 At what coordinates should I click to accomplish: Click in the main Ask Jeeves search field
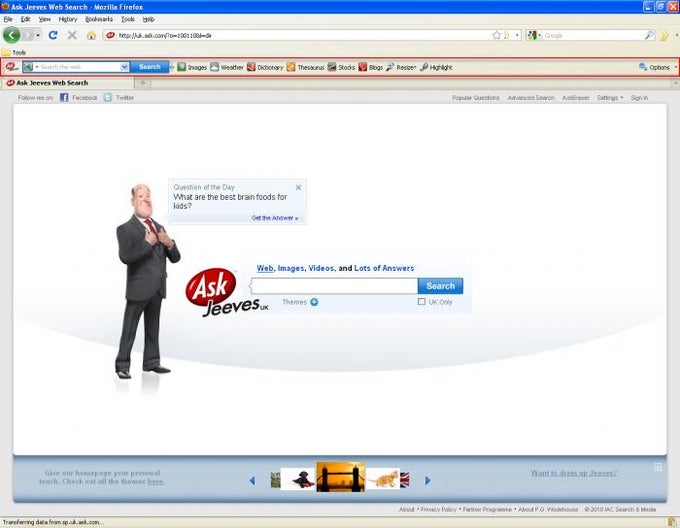click(334, 286)
